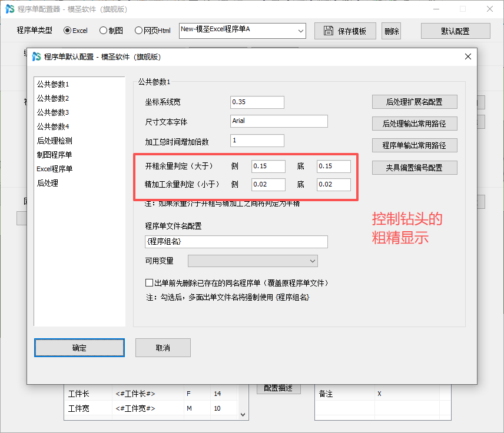Select 公共参数1 in the left list
Image resolution: width=504 pixels, height=433 pixels.
(53, 84)
